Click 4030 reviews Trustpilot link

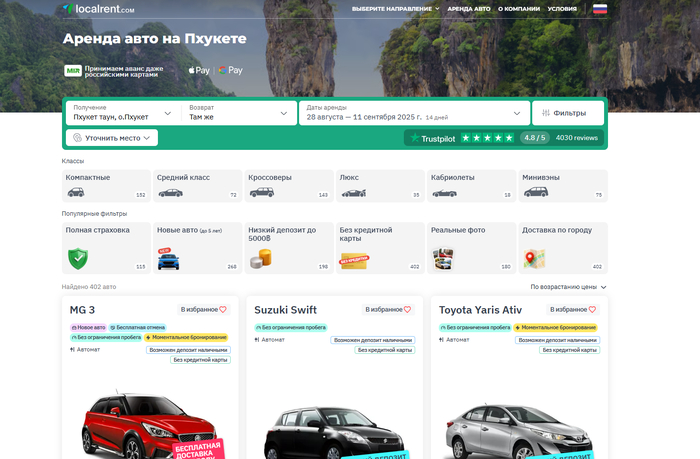pyautogui.click(x=576, y=138)
